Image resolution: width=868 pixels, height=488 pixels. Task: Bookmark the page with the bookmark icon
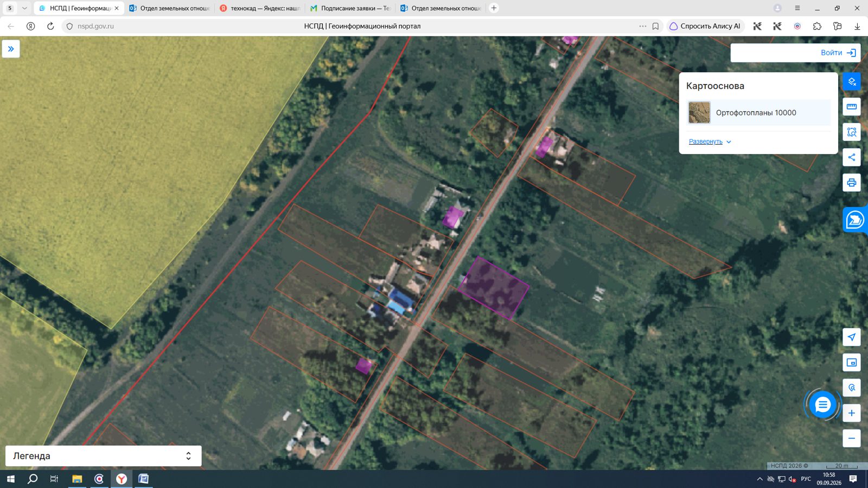pos(655,26)
